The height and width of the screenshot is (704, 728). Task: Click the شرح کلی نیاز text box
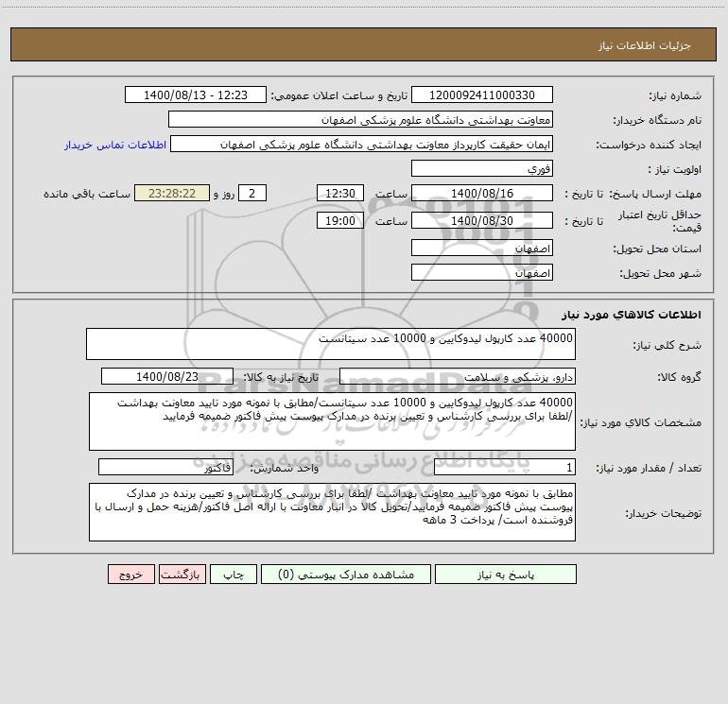pyautogui.click(x=331, y=344)
